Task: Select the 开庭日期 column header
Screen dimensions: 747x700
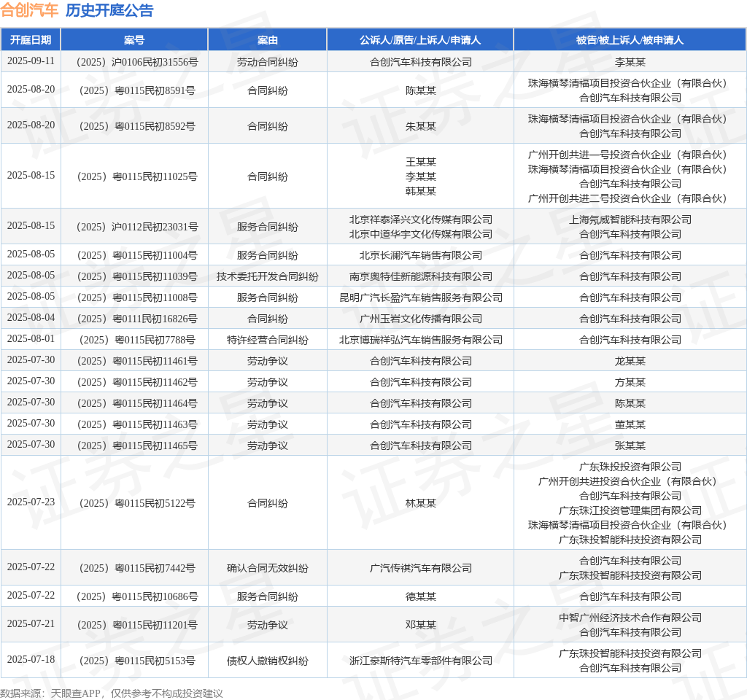Action: pos(31,40)
